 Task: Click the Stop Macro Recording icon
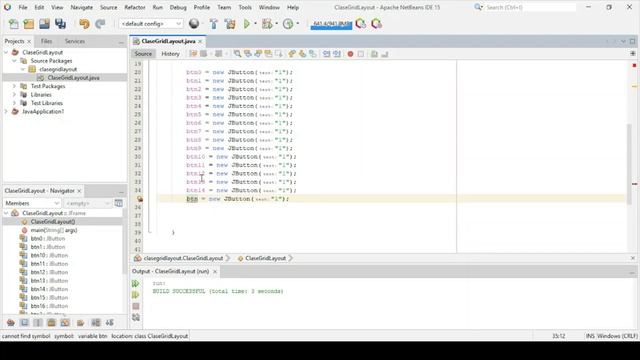361,54
